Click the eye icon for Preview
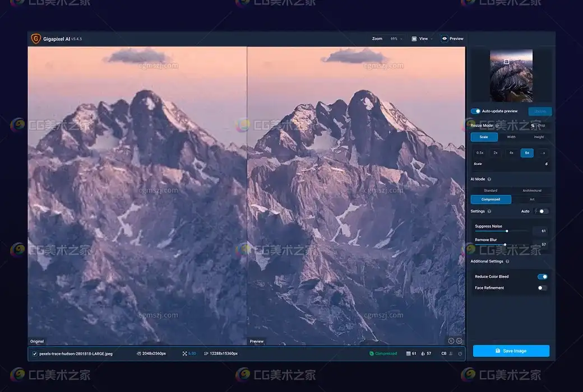 click(x=445, y=39)
